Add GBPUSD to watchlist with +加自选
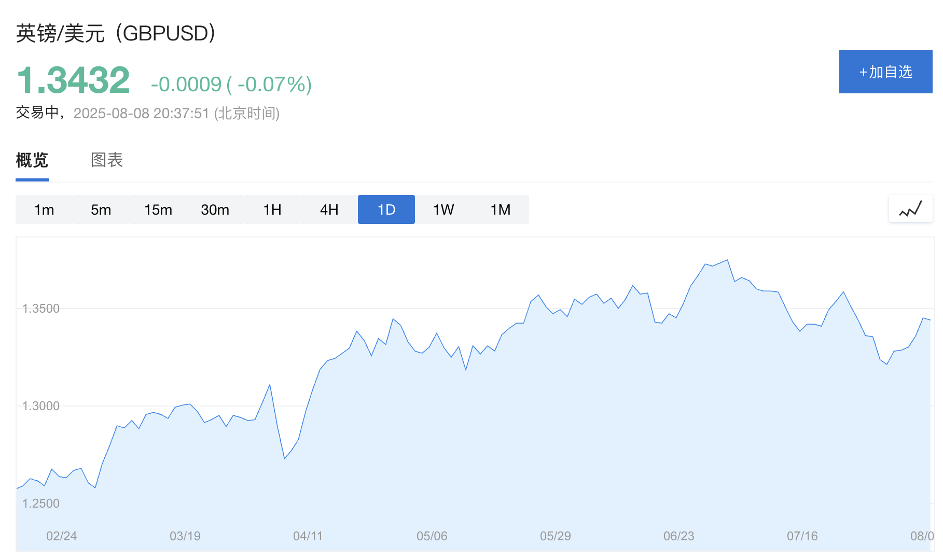 (x=885, y=72)
